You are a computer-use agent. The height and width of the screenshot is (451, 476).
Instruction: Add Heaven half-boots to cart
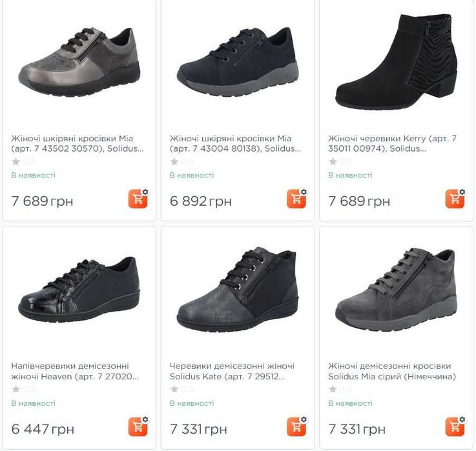click(x=138, y=426)
